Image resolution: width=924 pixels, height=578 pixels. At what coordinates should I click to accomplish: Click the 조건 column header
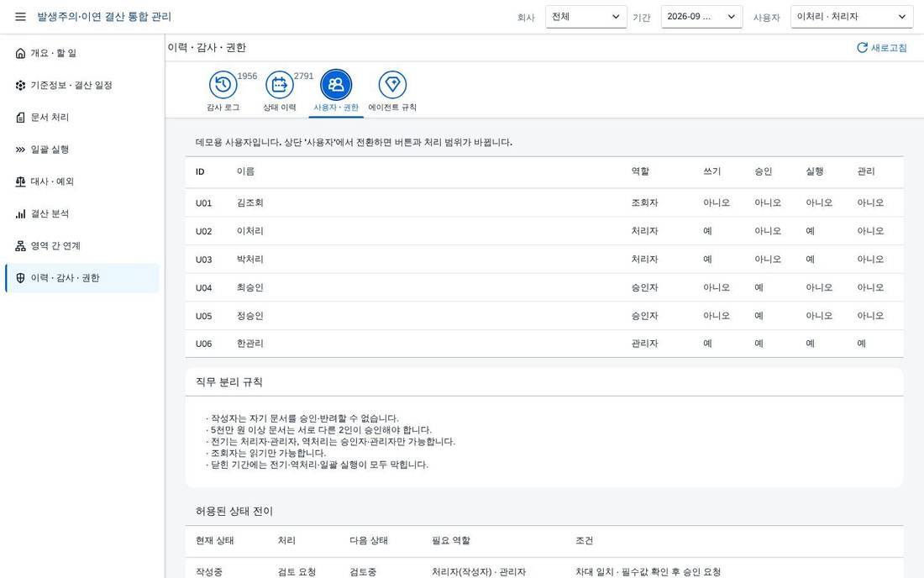click(x=584, y=540)
